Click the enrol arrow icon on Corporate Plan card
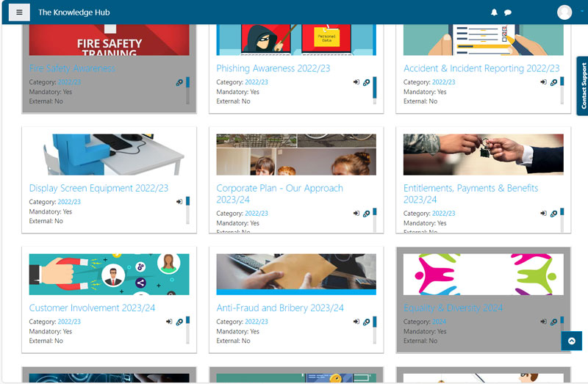This screenshot has width=588, height=384. 356,214
